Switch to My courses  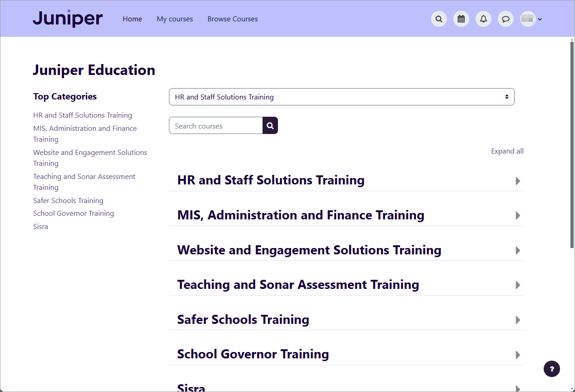point(174,19)
